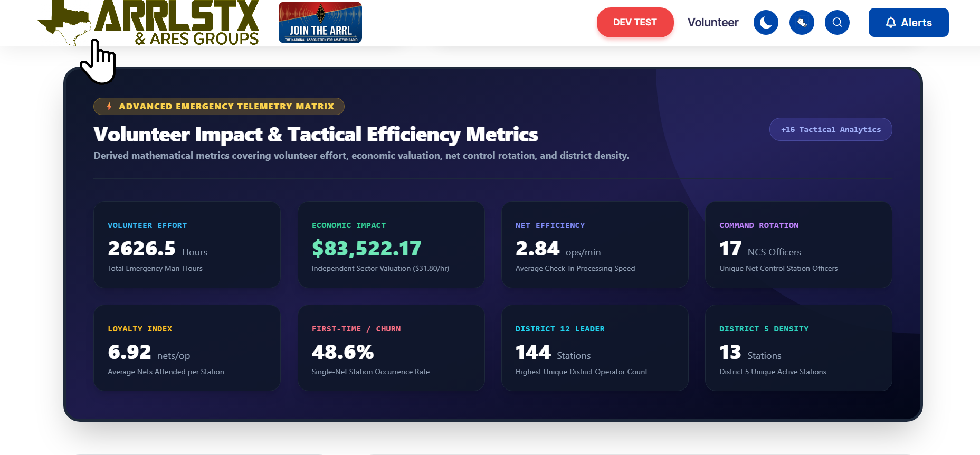This screenshot has width=980, height=455.
Task: Open the Command Rotation NCS Officers card
Action: click(x=798, y=244)
